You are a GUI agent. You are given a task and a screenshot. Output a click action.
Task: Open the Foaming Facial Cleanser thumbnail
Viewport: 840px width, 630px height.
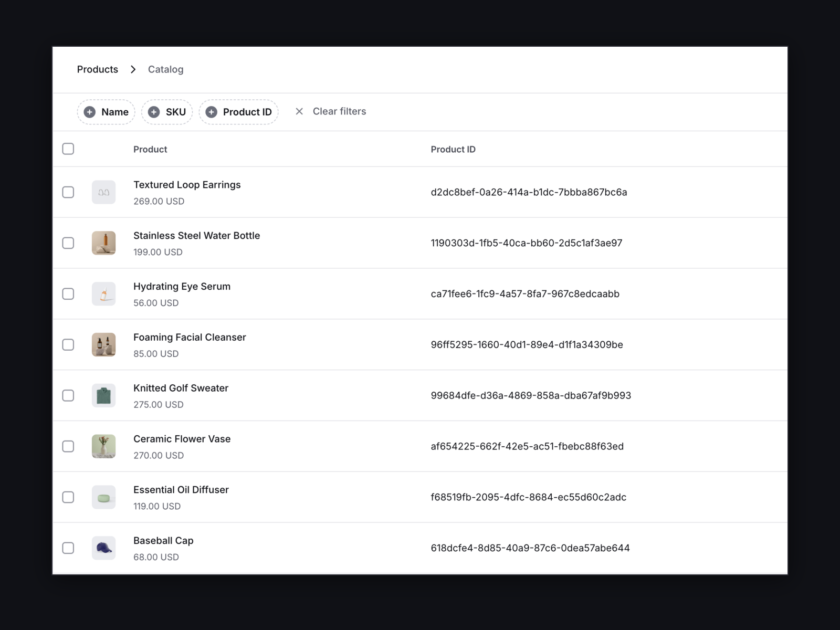point(103,345)
